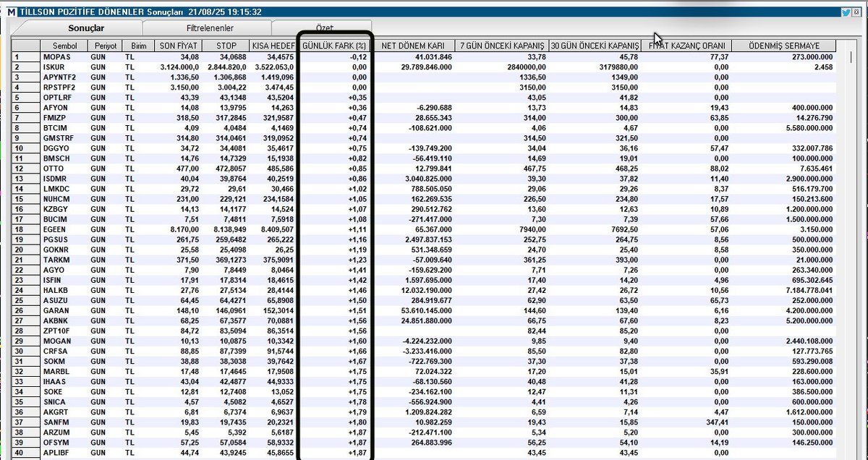Click GARAN net profit value 53.610.145.000
The height and width of the screenshot is (460, 868).
426,310
